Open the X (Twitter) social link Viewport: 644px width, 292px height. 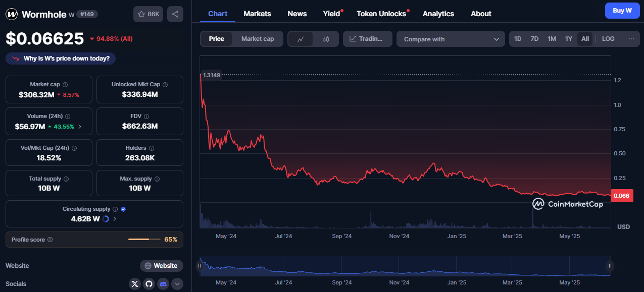[x=134, y=284]
